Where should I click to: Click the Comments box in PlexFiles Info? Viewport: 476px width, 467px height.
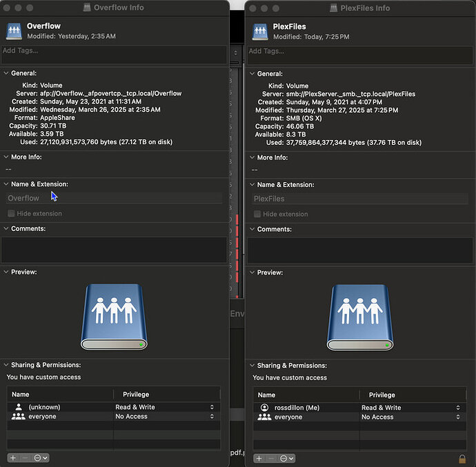360,250
